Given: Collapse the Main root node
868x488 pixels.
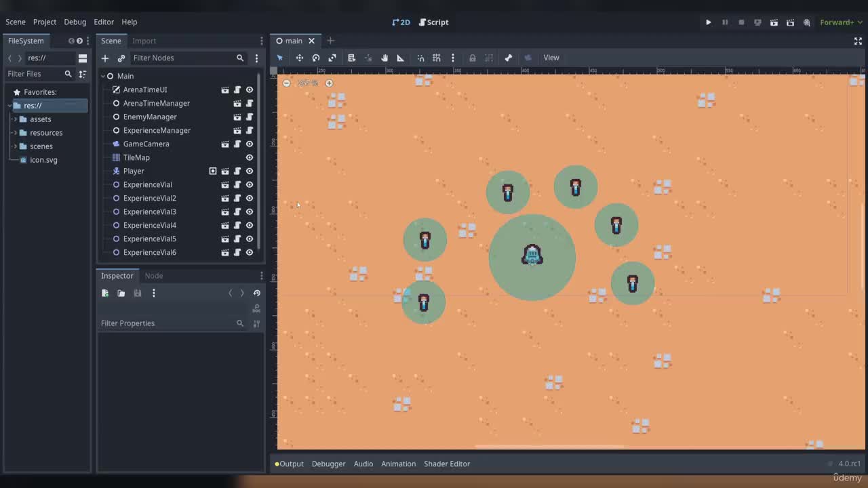Looking at the screenshot, I should pyautogui.click(x=103, y=76).
